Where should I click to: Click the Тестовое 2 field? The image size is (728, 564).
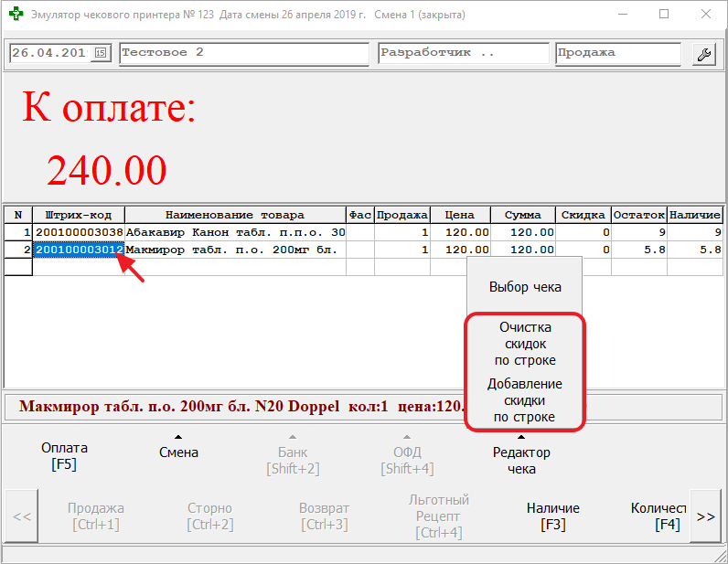(243, 53)
